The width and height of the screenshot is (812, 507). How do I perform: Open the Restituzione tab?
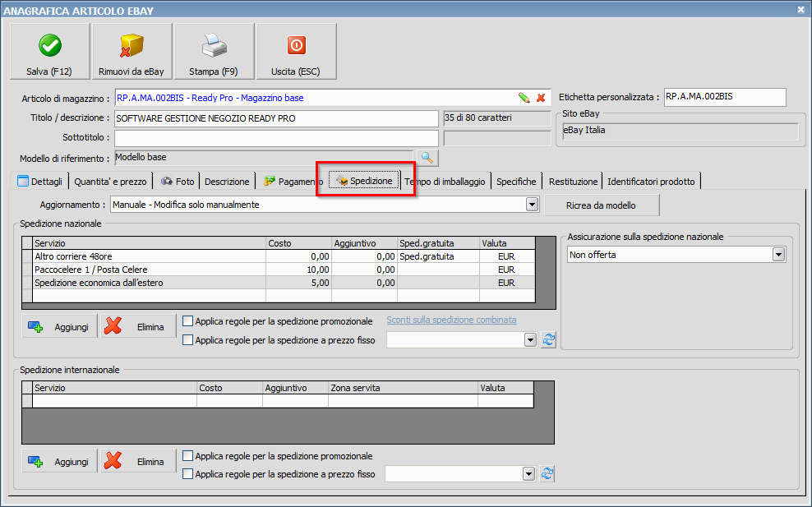(573, 182)
